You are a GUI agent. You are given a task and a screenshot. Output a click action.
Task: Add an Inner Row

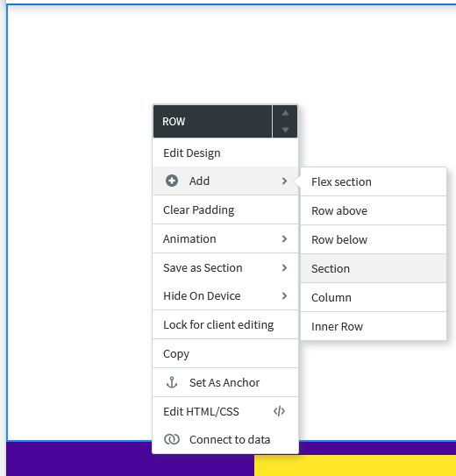click(x=374, y=326)
